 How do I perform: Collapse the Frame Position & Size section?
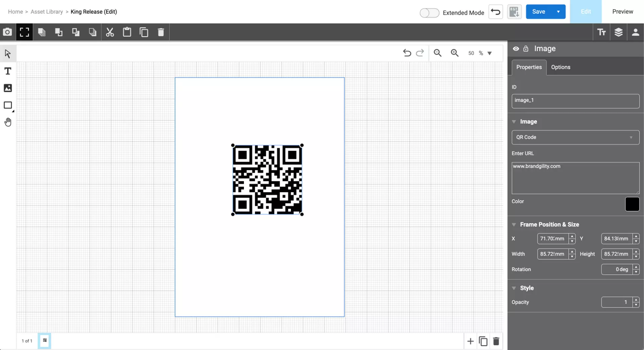click(514, 225)
